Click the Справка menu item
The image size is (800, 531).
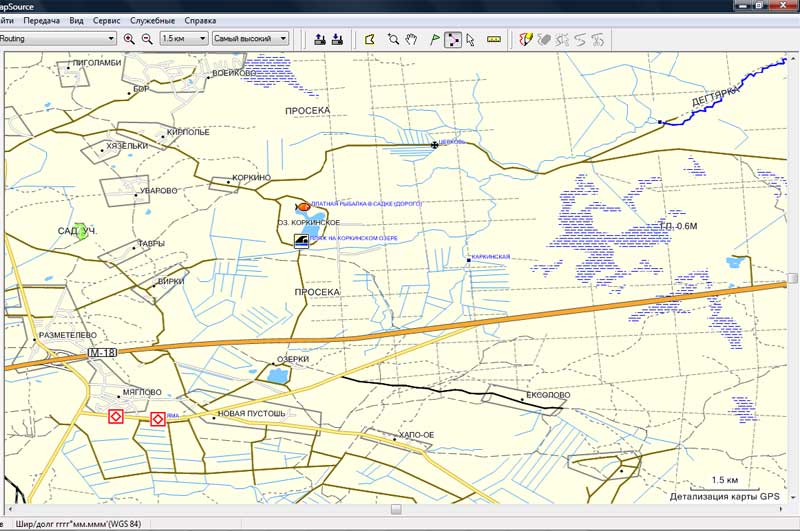(x=200, y=20)
